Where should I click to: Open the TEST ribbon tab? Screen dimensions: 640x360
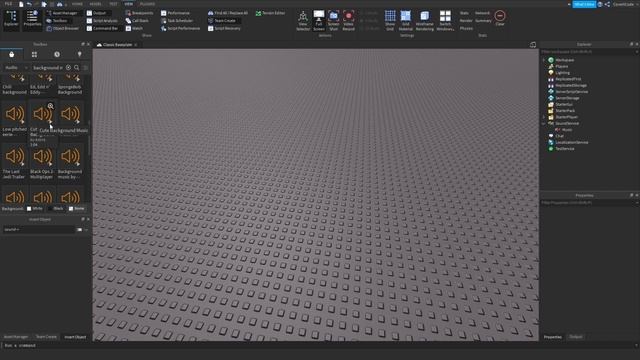(x=113, y=4)
